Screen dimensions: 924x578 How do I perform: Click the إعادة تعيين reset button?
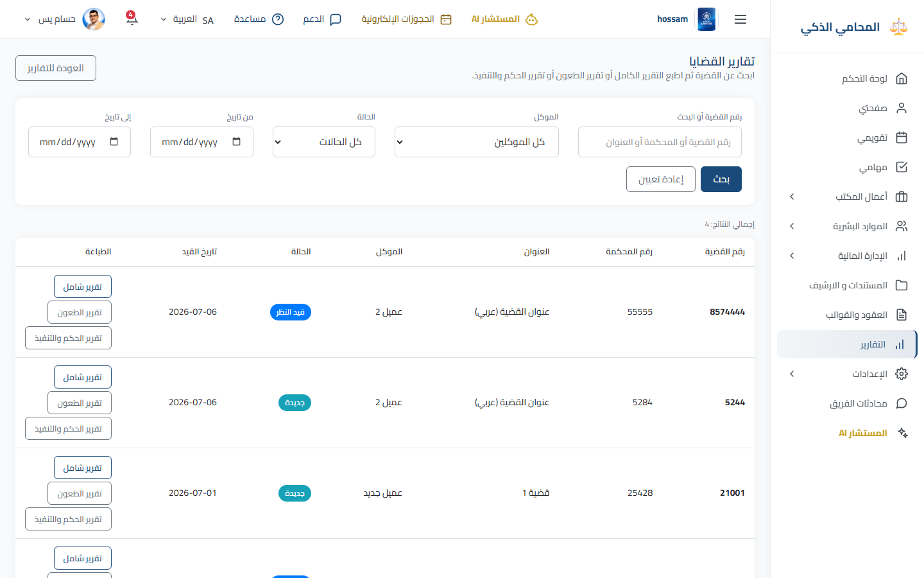[661, 179]
